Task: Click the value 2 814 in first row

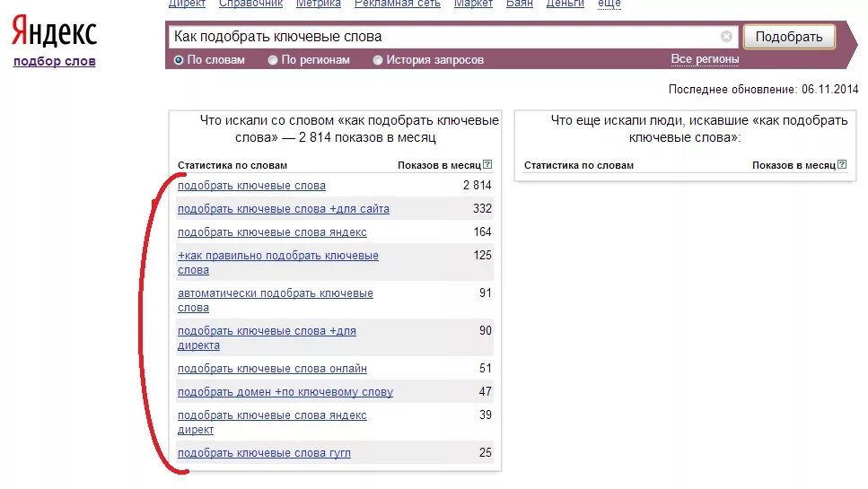Action: click(x=478, y=186)
